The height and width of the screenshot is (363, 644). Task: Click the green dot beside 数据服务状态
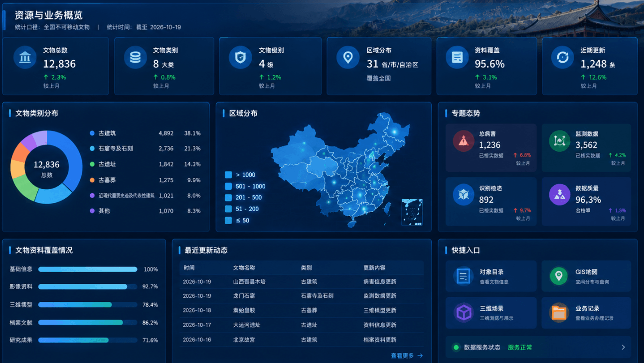456,348
